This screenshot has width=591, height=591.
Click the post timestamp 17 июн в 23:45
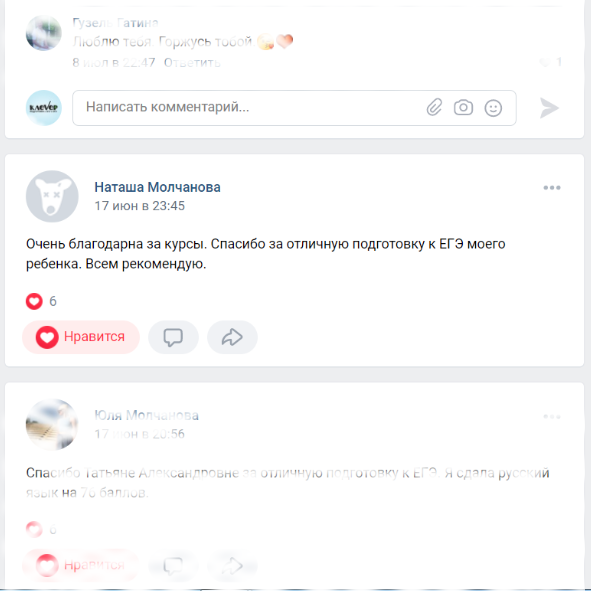(139, 206)
